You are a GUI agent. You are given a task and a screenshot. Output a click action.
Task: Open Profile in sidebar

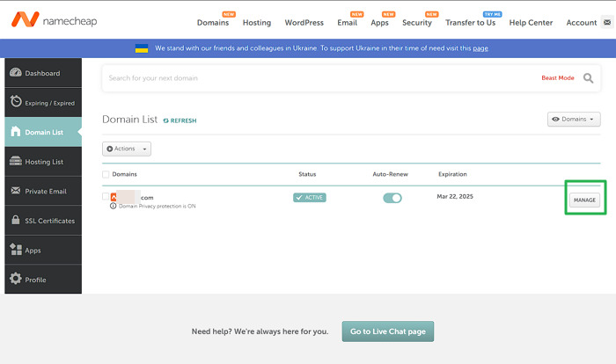coord(43,280)
